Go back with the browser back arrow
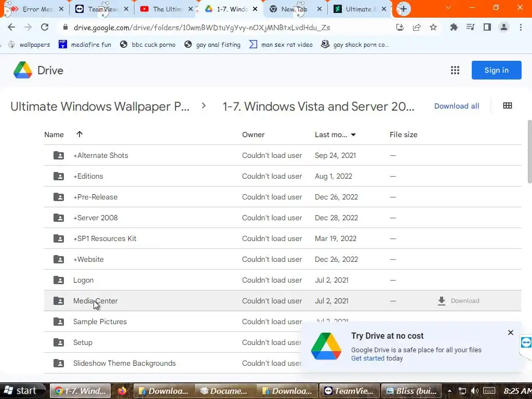Viewport: 532px width, 399px height. [11, 27]
